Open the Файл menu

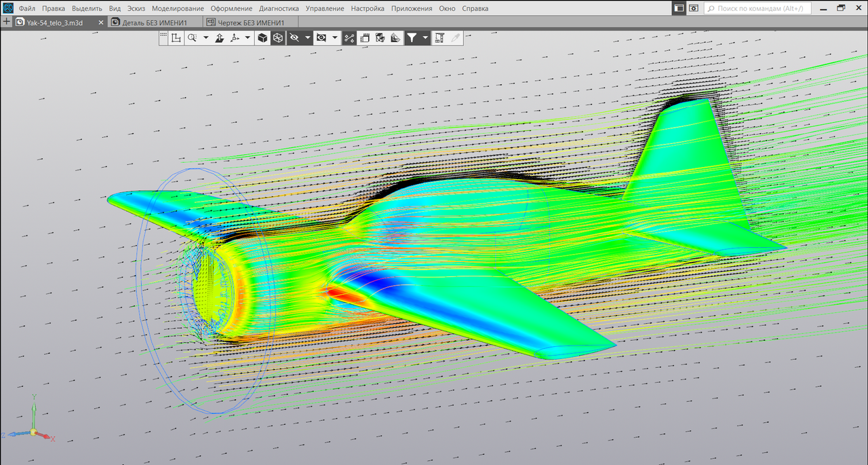point(27,9)
